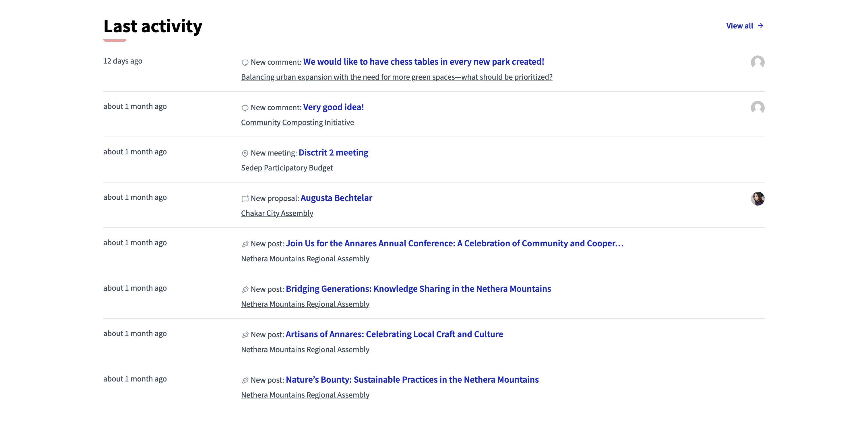The height and width of the screenshot is (422, 868).
Task: Click the proposal icon next to 'Augusta Bechtelar'
Action: pyautogui.click(x=245, y=199)
